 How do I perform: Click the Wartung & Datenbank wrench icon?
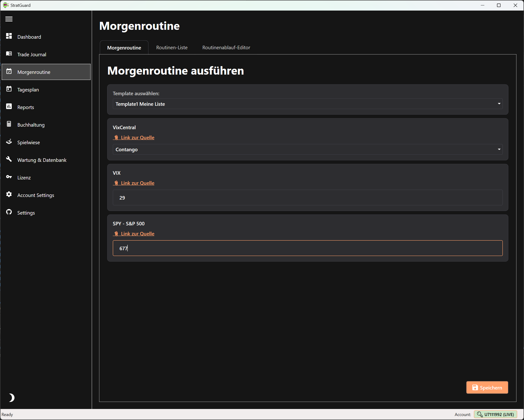[x=9, y=159]
